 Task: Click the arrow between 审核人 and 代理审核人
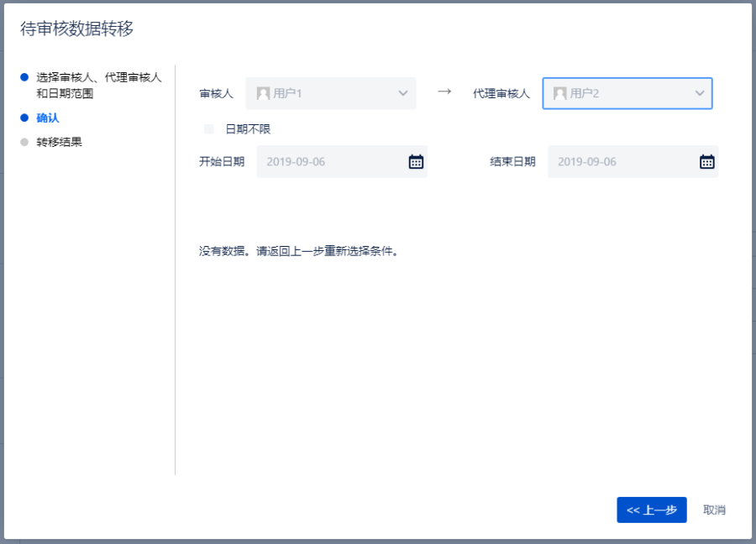pos(444,92)
